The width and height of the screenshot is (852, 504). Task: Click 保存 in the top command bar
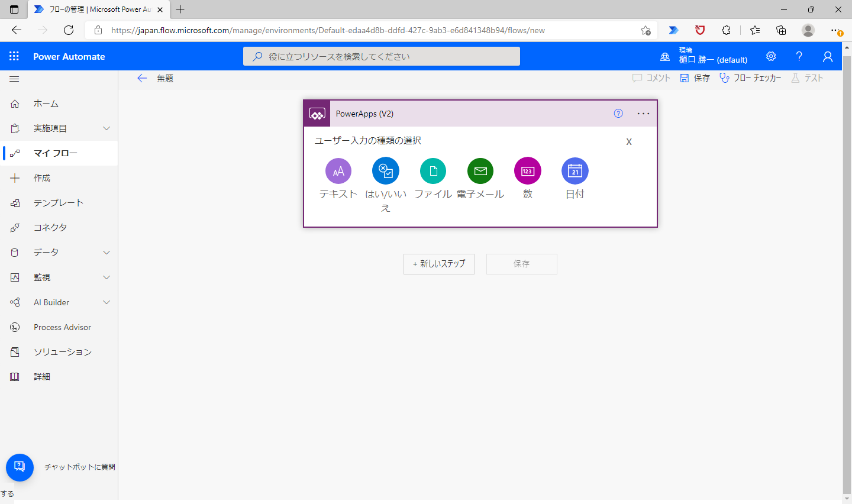pos(695,78)
